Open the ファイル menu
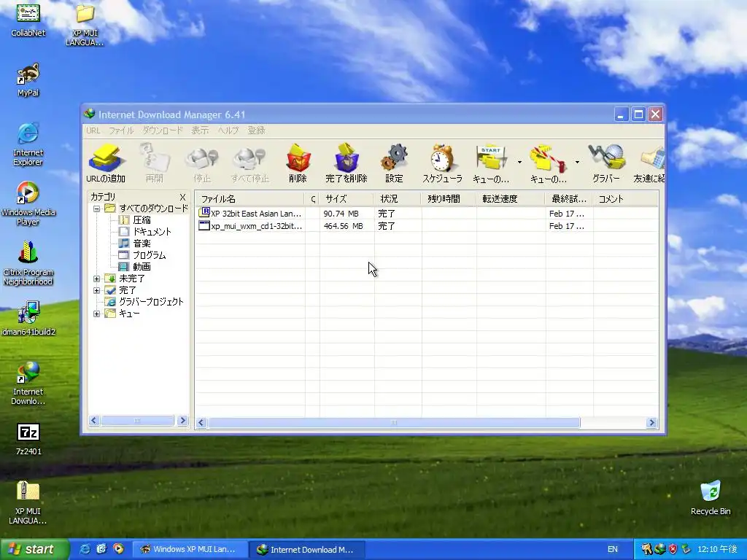Screen dimensions: 747x560 (x=121, y=130)
